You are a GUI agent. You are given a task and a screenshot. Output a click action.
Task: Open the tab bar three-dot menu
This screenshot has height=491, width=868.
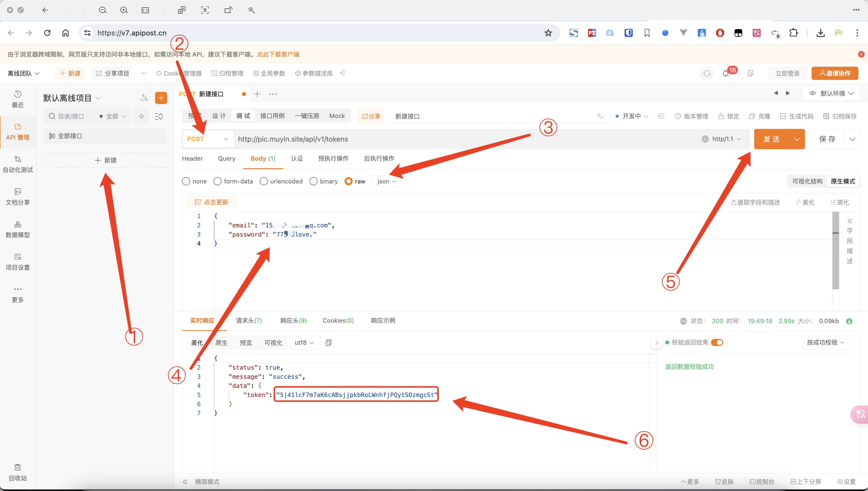click(x=273, y=94)
